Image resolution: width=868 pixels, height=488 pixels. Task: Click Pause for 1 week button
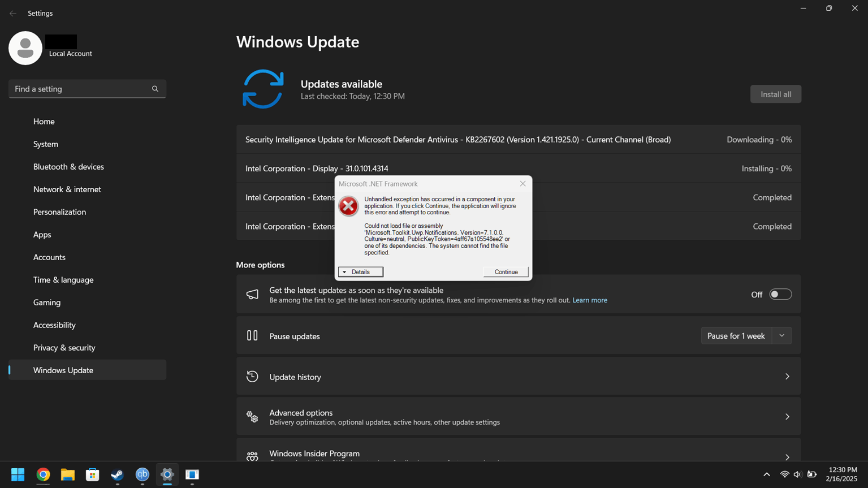tap(736, 336)
